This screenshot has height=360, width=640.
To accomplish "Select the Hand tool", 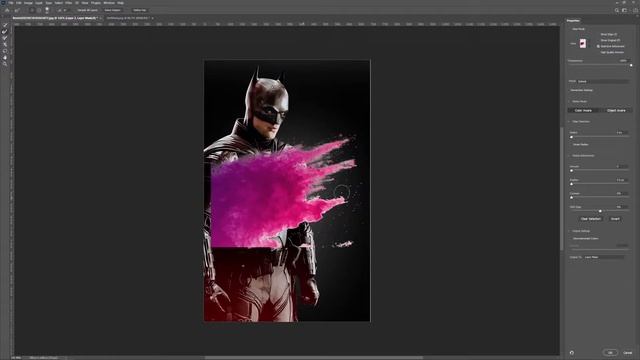I will [x=5, y=58].
